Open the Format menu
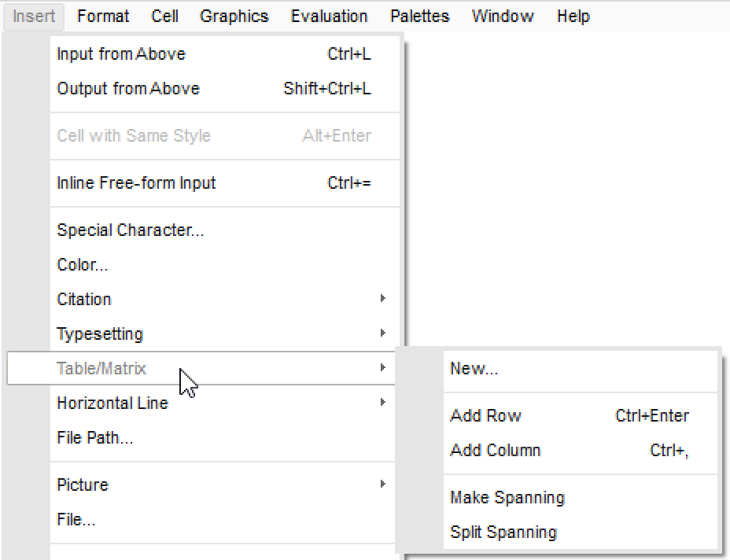Viewport: 730px width, 560px height. (x=103, y=16)
